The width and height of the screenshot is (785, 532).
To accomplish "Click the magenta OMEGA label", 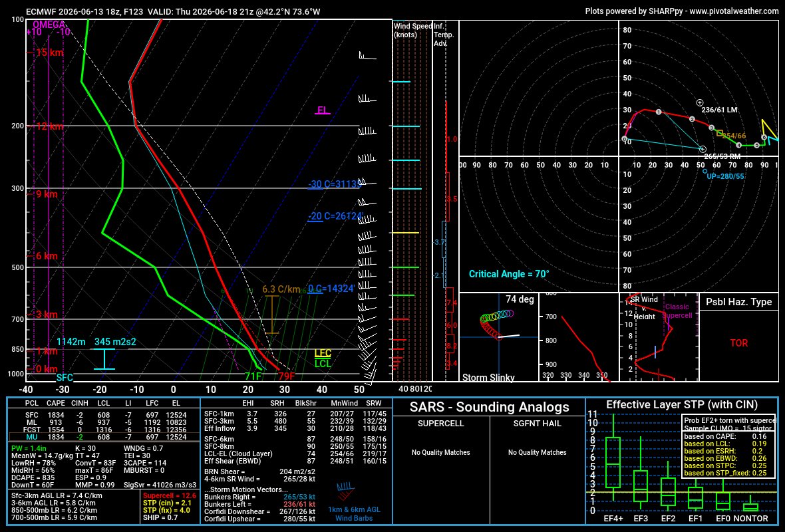I will (49, 25).
